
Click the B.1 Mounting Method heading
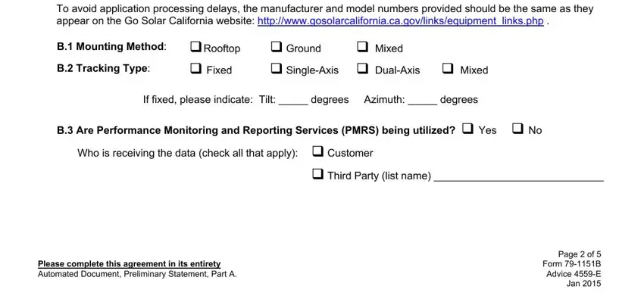(111, 47)
